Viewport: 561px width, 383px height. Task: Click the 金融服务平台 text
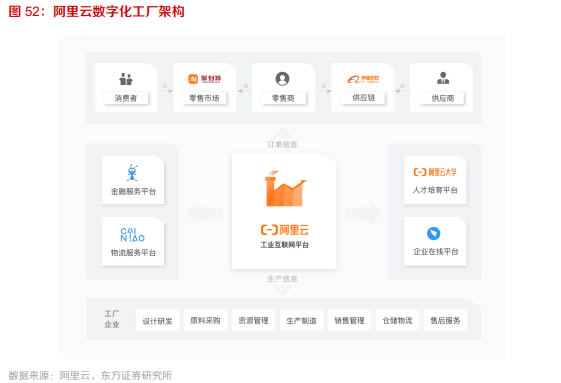(x=133, y=192)
